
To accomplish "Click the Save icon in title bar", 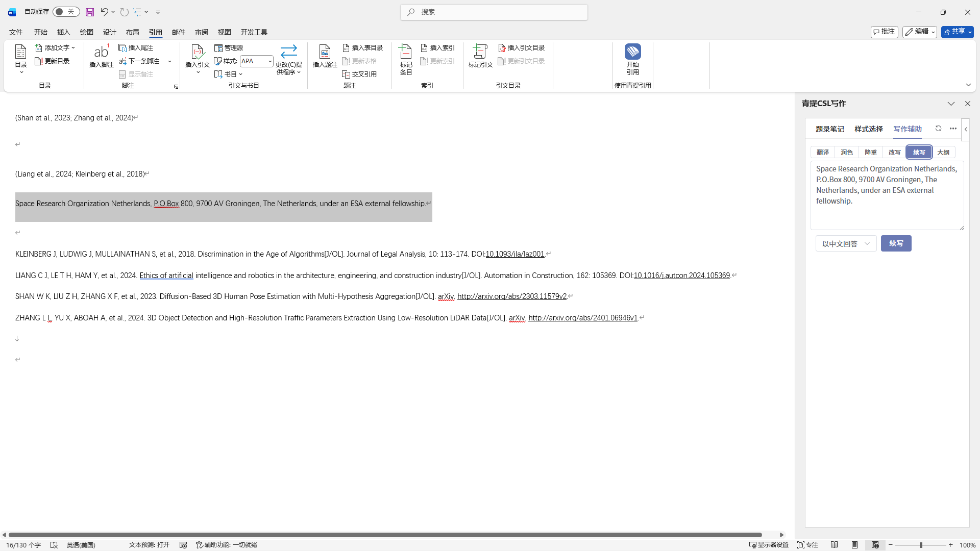I will click(x=90, y=12).
